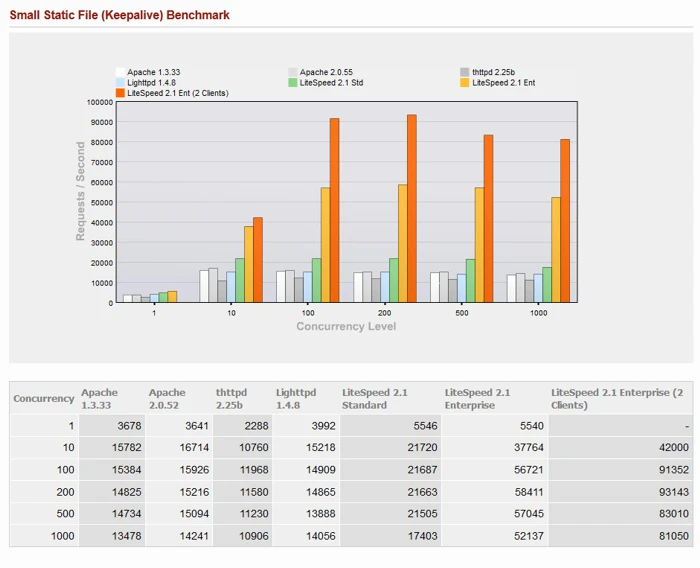Click table cell value 93143

tap(674, 492)
